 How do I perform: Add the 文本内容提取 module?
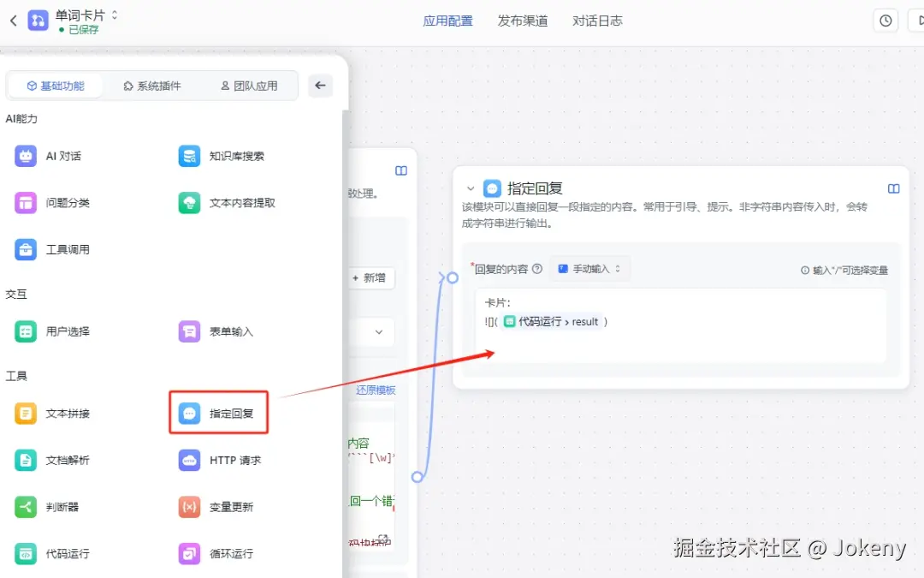point(227,203)
